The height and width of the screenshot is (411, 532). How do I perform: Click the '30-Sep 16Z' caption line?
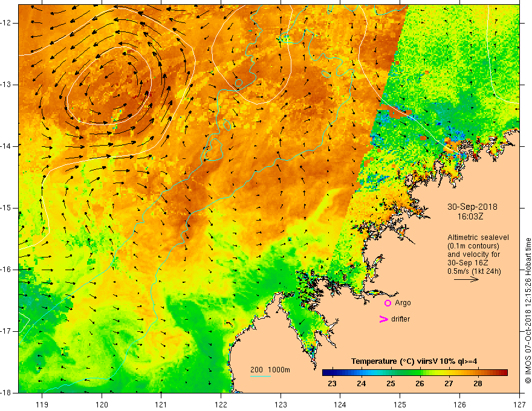468,263
